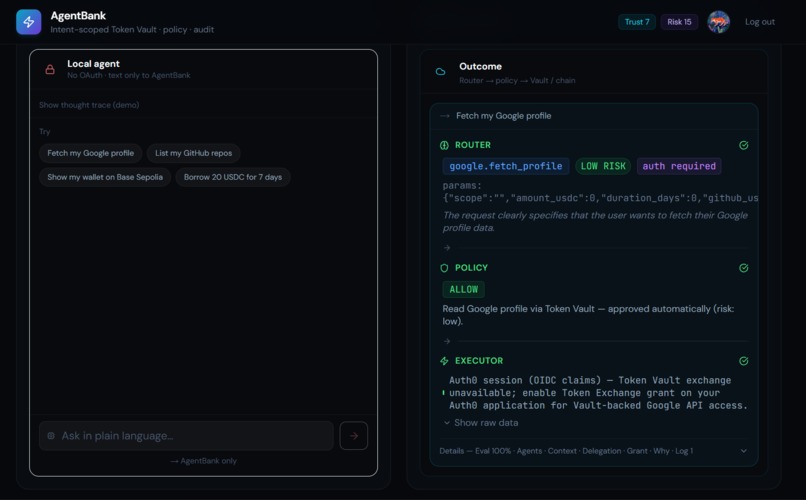Click the auth required tag

click(679, 166)
